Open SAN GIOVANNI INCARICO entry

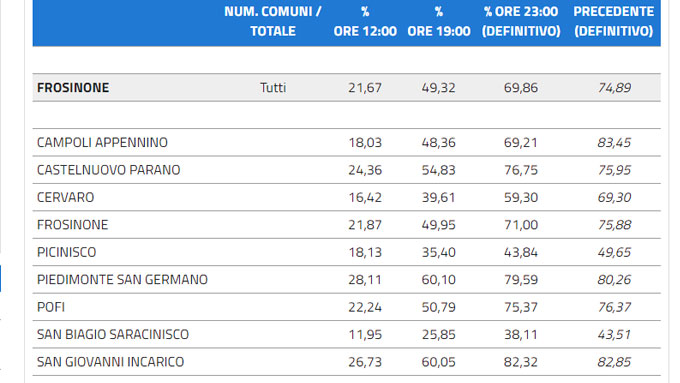pos(111,362)
